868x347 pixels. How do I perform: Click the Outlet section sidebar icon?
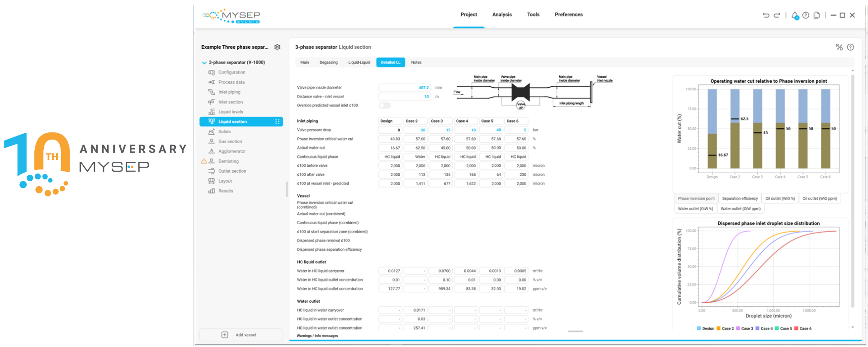pos(211,171)
